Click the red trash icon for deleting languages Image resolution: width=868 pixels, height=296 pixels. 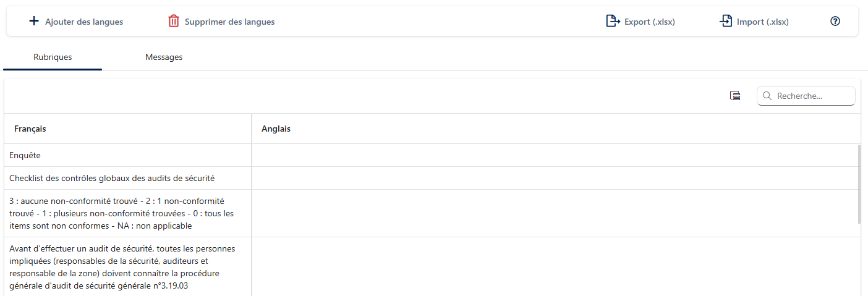coord(174,22)
